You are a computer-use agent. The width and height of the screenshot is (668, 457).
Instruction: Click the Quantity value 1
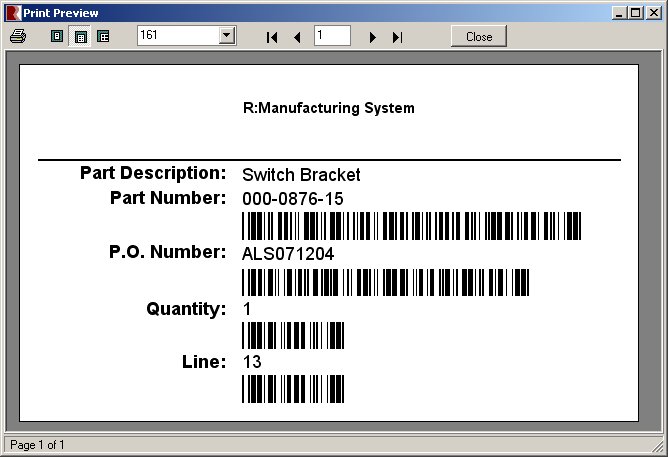click(x=247, y=309)
